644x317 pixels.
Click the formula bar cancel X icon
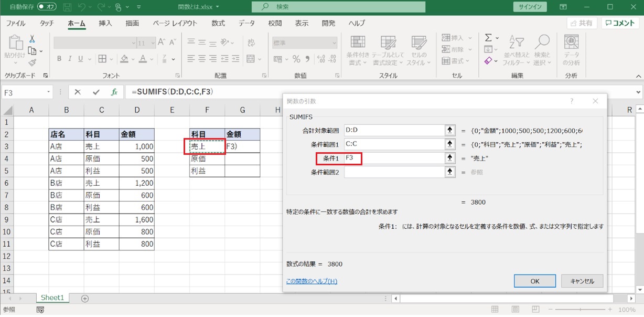pyautogui.click(x=78, y=92)
